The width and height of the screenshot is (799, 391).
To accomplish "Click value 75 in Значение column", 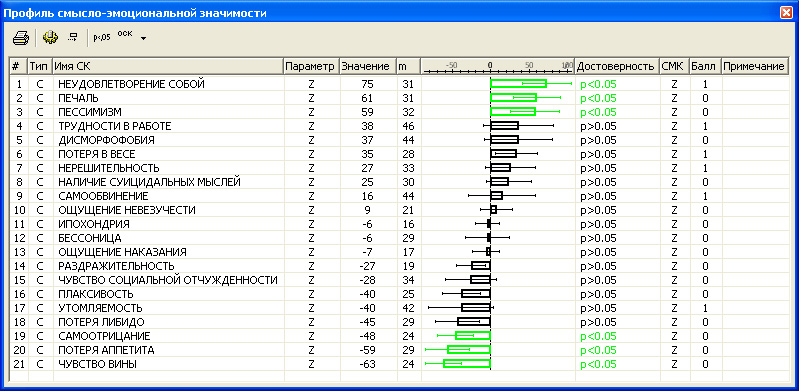I will [368, 84].
